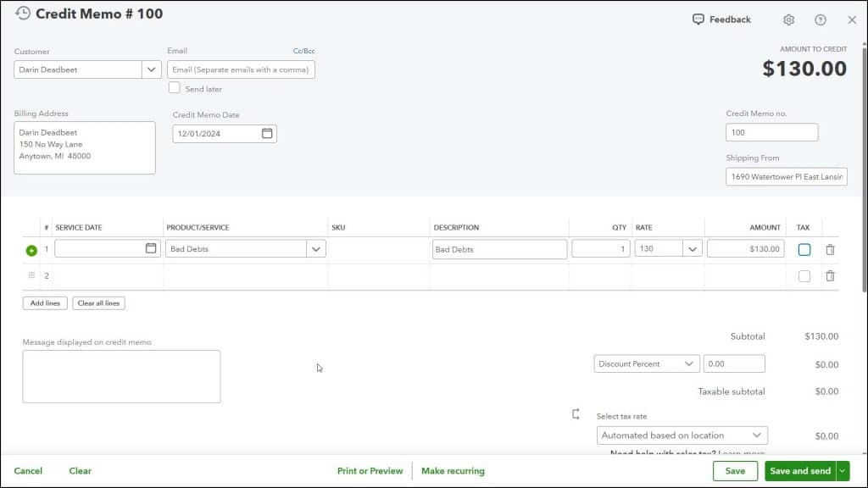
Task: Expand the Customer dropdown
Action: pos(151,69)
